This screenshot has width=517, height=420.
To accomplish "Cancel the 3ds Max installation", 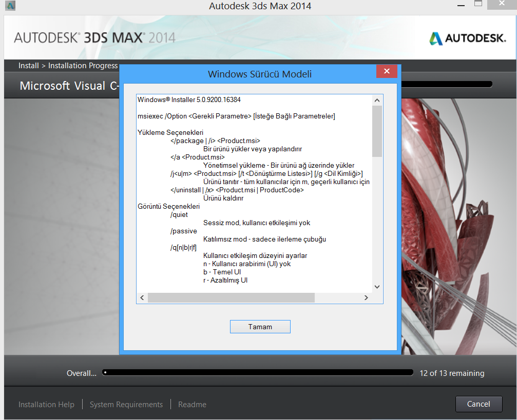I will pos(479,404).
